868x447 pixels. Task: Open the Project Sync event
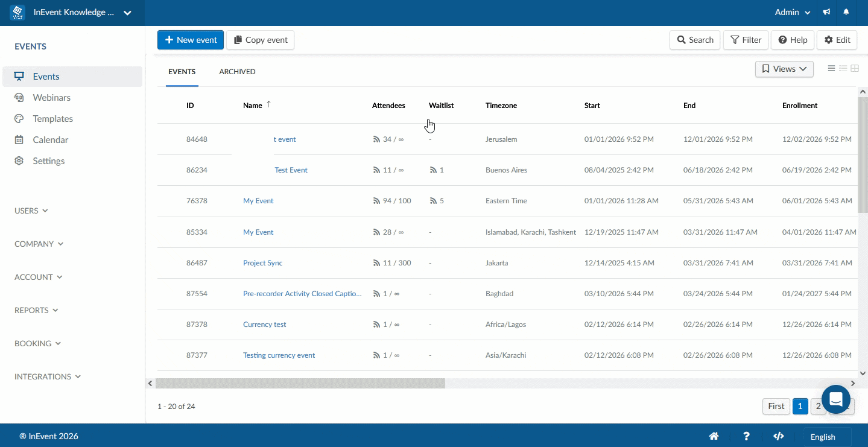pos(262,263)
